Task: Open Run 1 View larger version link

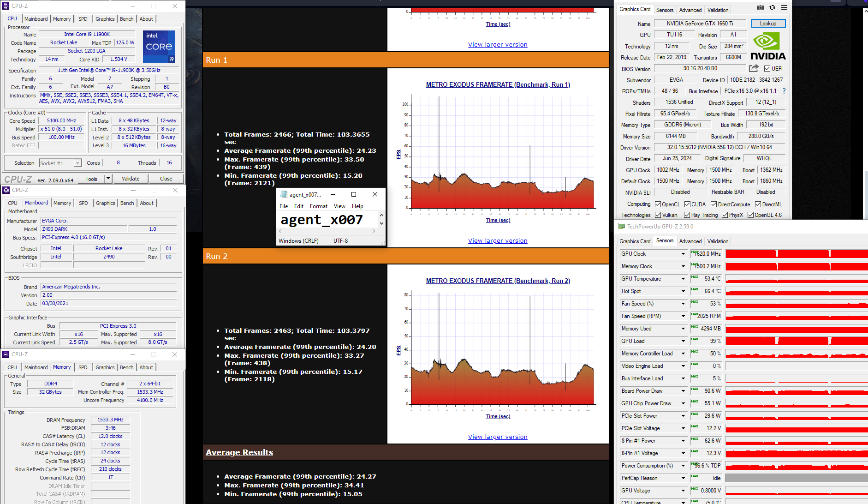Action: coord(498,240)
